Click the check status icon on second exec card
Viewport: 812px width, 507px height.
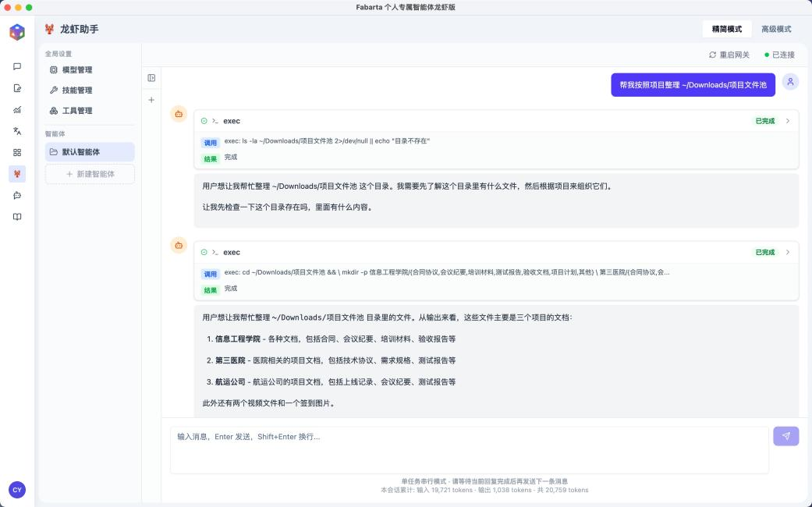[204, 252]
